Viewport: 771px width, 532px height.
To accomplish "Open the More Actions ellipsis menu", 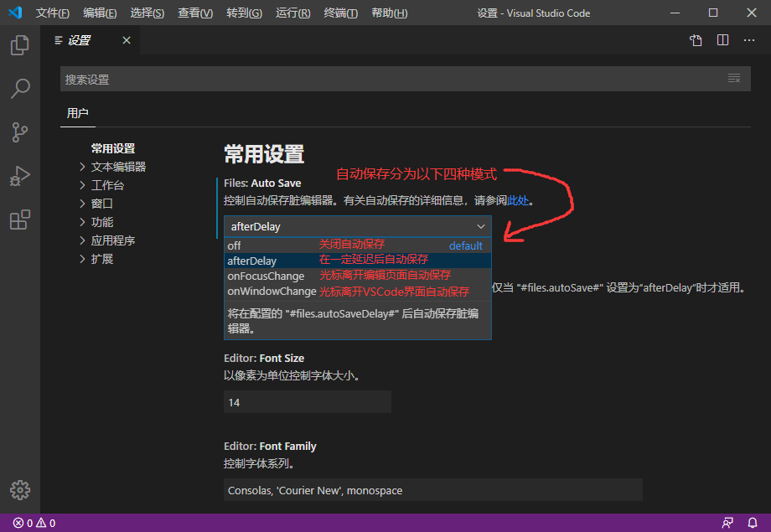I will point(748,39).
